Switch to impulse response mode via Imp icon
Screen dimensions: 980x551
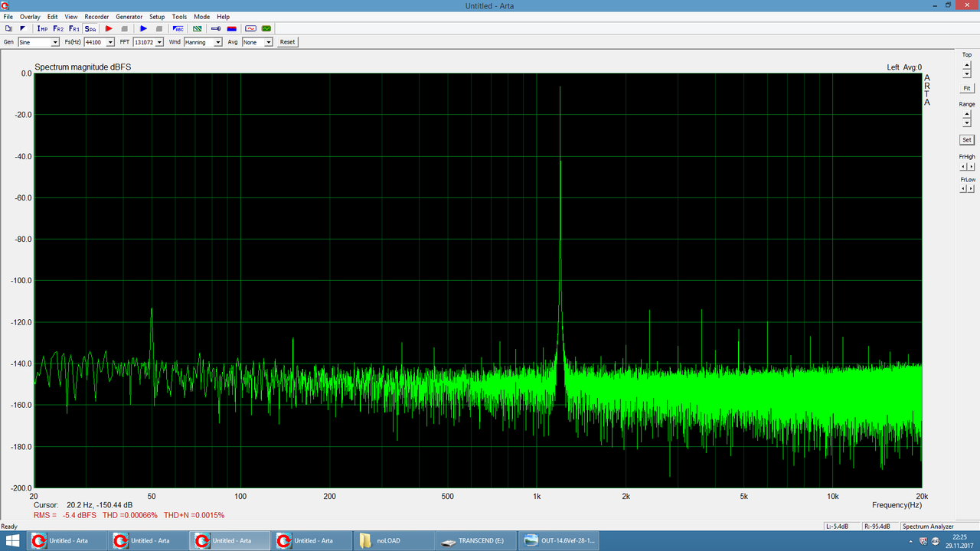click(42, 28)
